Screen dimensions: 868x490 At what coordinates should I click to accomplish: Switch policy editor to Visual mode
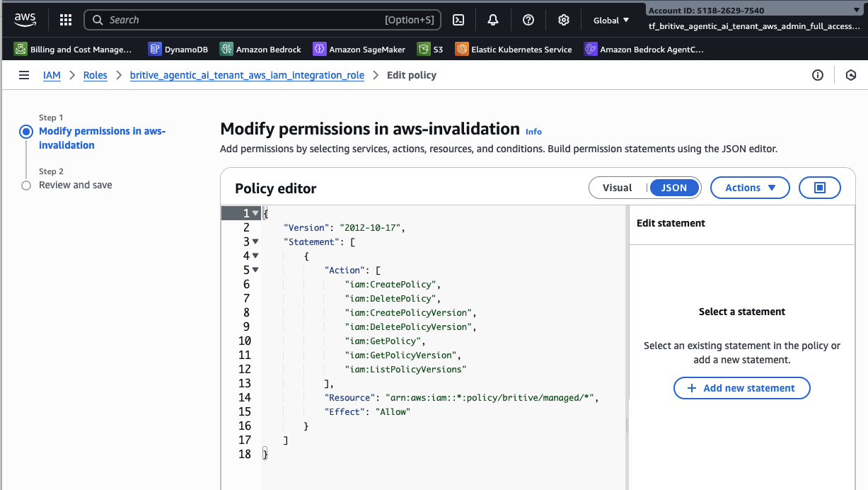point(617,188)
